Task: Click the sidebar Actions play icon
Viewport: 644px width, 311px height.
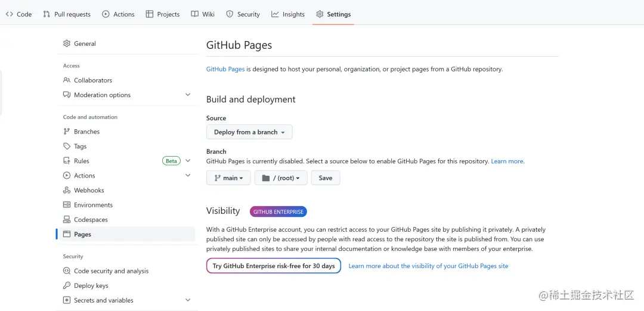Action: [67, 176]
